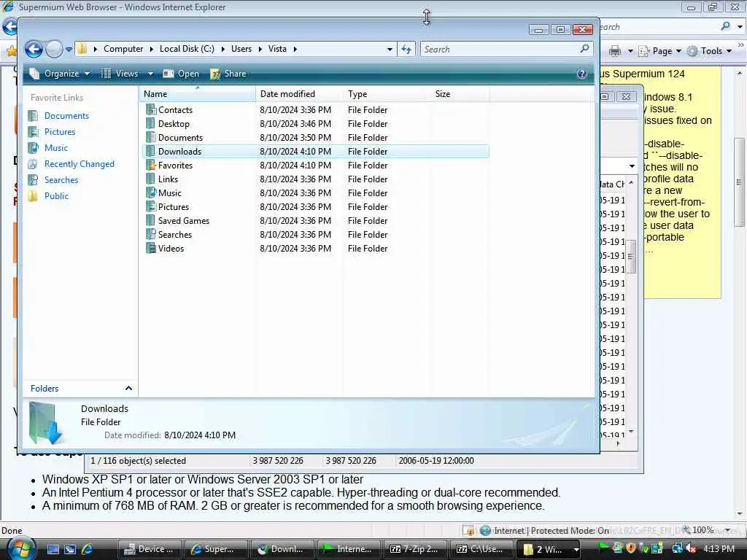
Task: Select the Pictures folder icon in file list
Action: point(150,206)
